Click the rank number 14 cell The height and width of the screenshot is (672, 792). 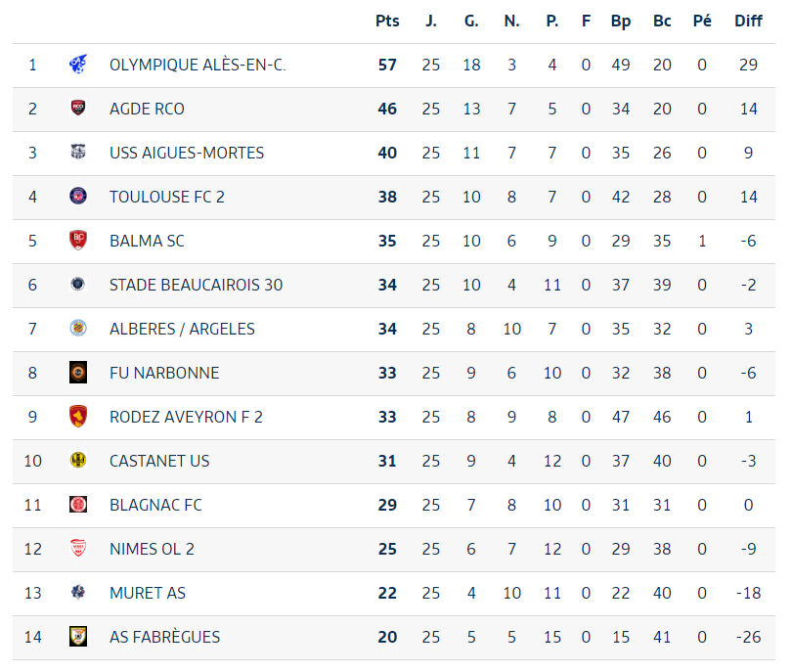(33, 637)
